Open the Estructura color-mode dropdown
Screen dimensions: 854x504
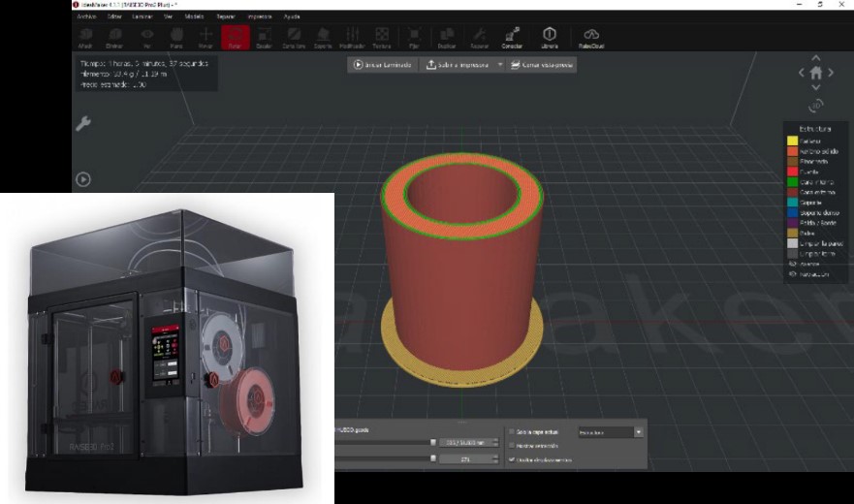click(610, 432)
